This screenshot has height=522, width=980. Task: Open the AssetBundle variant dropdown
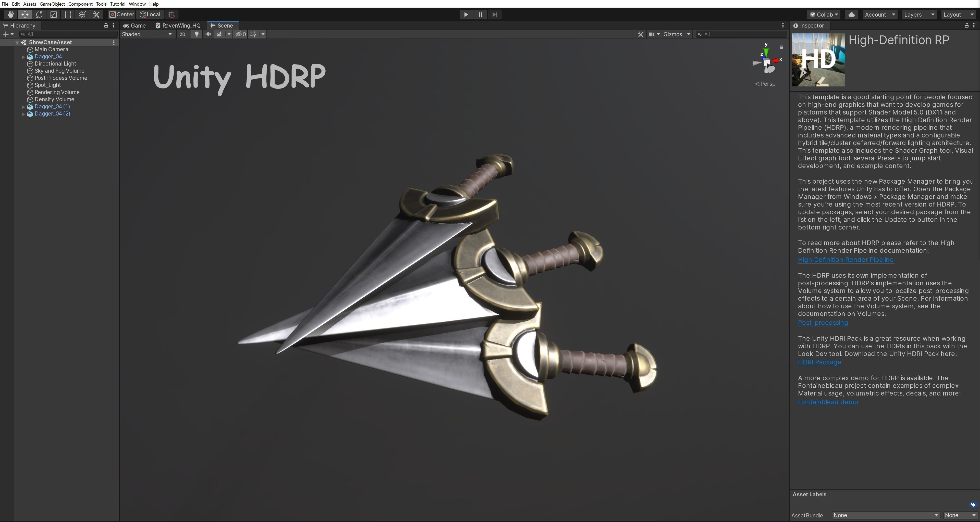[960, 515]
